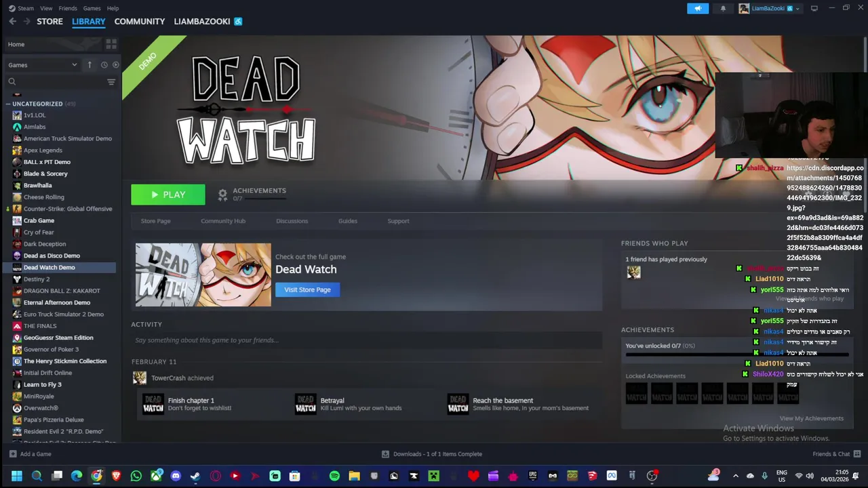Toggle the ready-to-play filter icon
Image resolution: width=868 pixels, height=488 pixels.
[x=115, y=64]
